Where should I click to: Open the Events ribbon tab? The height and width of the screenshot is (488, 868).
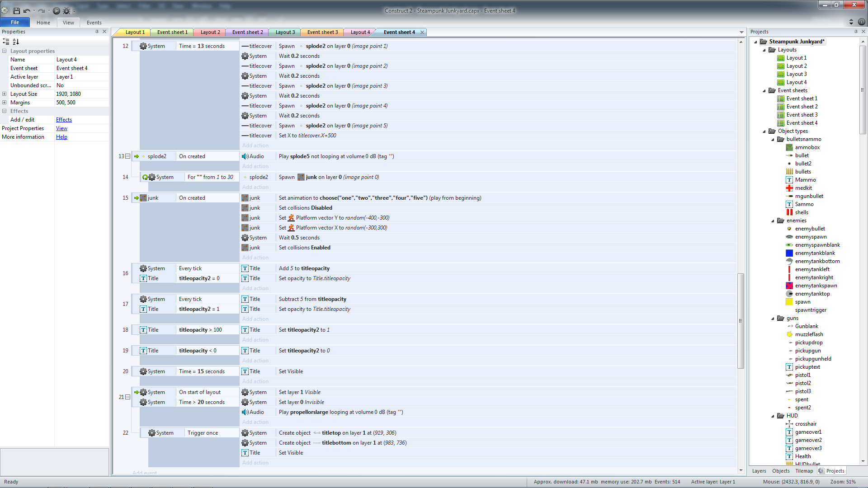[x=94, y=23]
